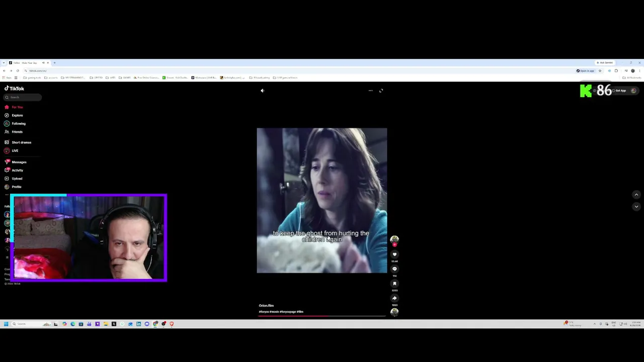Open Profile from the sidebar
The width and height of the screenshot is (644, 362).
pyautogui.click(x=16, y=187)
